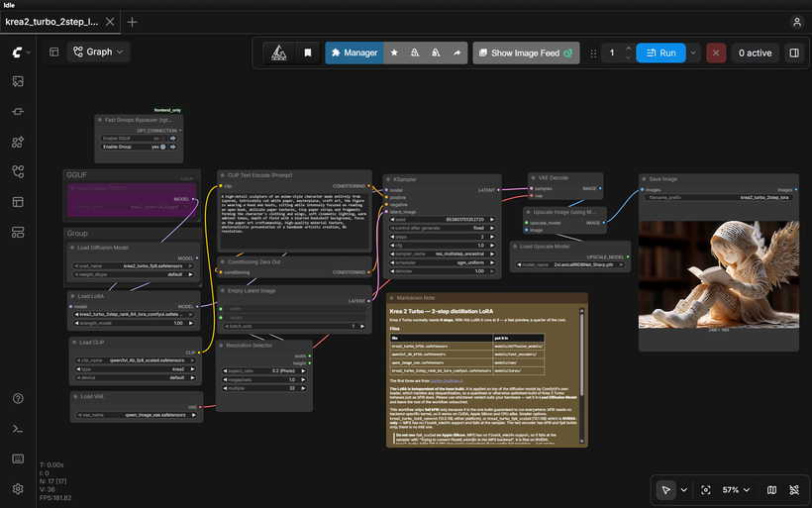Viewport: 812px width, 508px height.
Task: Click the star icon next to Manager
Action: pos(394,52)
